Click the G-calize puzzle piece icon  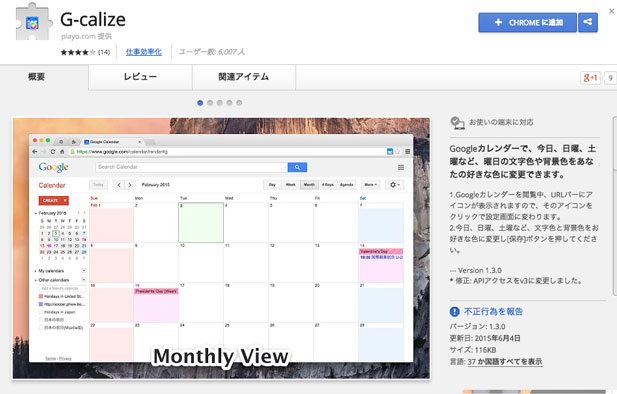[34, 22]
